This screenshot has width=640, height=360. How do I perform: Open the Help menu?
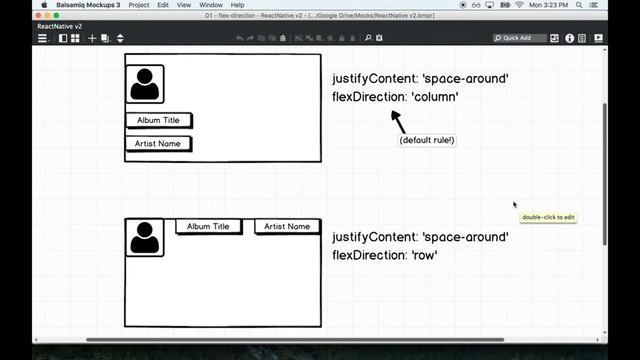(237, 5)
